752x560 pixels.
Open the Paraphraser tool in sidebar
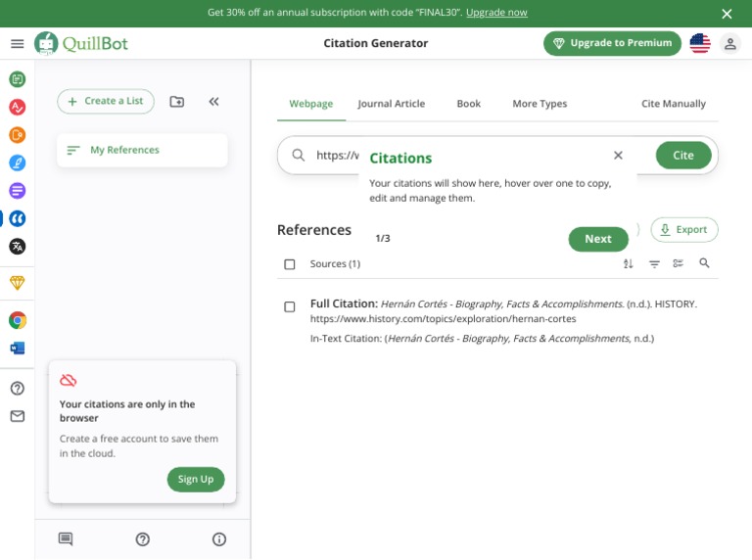click(17, 79)
